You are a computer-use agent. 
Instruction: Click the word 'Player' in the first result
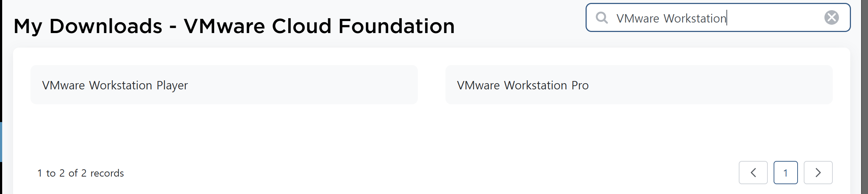coord(172,85)
